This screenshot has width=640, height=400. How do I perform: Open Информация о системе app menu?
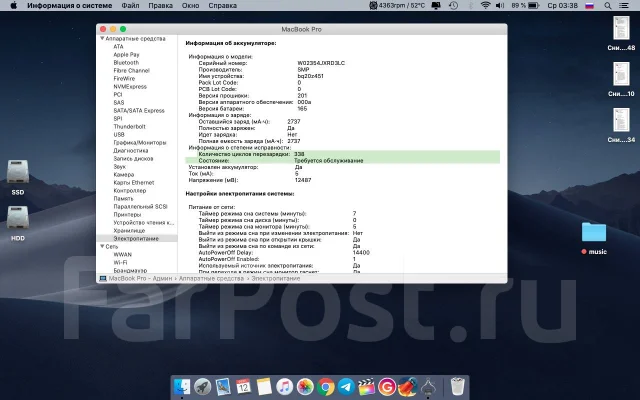(69, 5)
